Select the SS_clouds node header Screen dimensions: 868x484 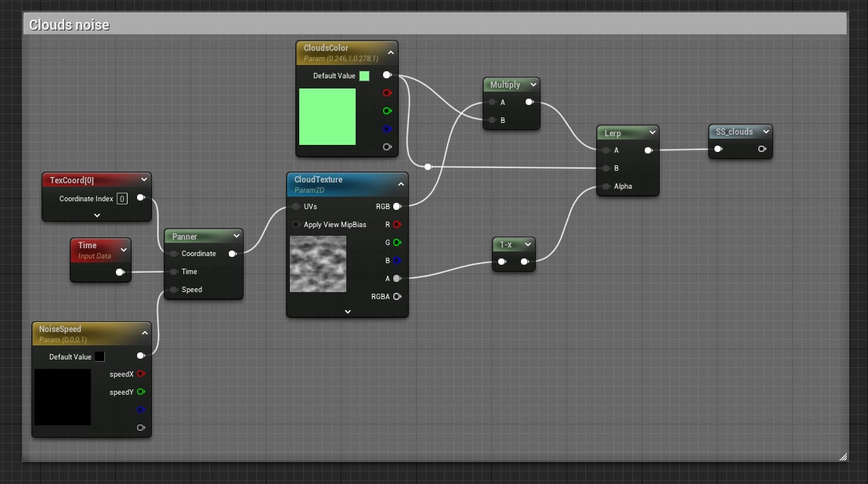[734, 132]
